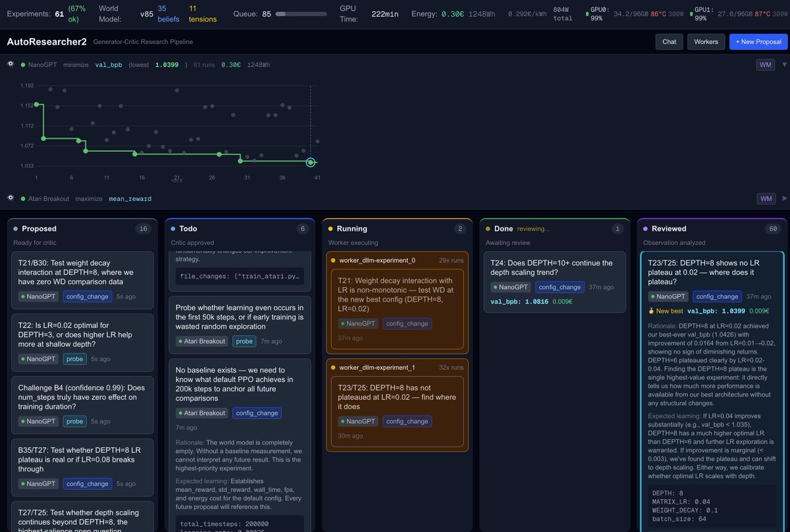Image resolution: width=790 pixels, height=532 pixels.
Task: Switch to the Workers view
Action: pos(706,41)
